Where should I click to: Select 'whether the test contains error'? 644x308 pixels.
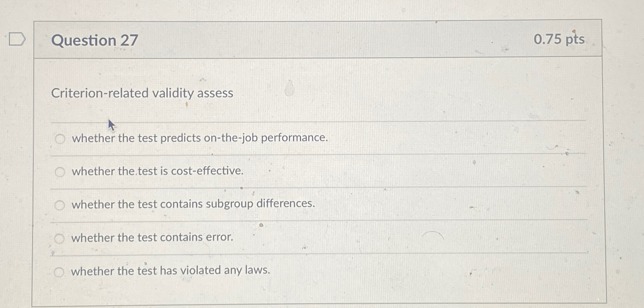pos(60,238)
